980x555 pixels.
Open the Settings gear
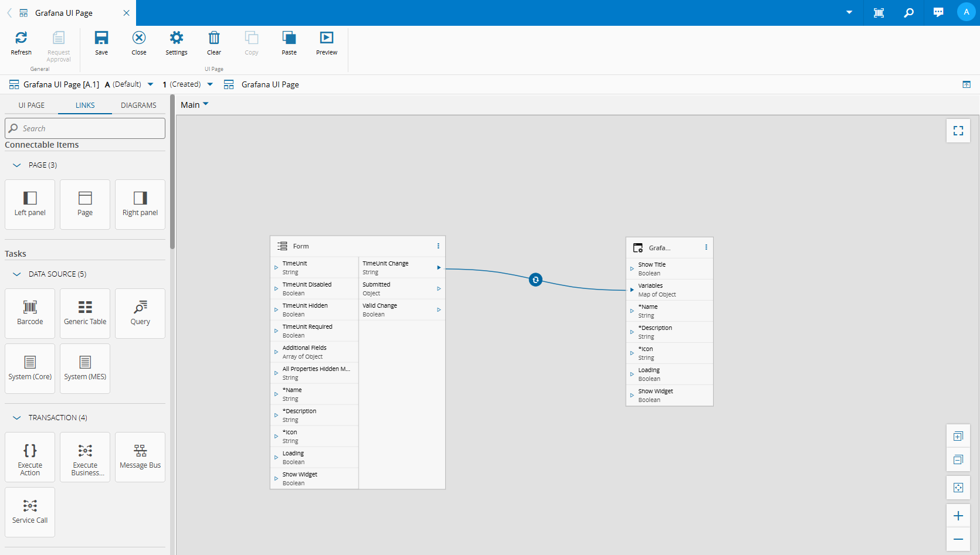177,38
